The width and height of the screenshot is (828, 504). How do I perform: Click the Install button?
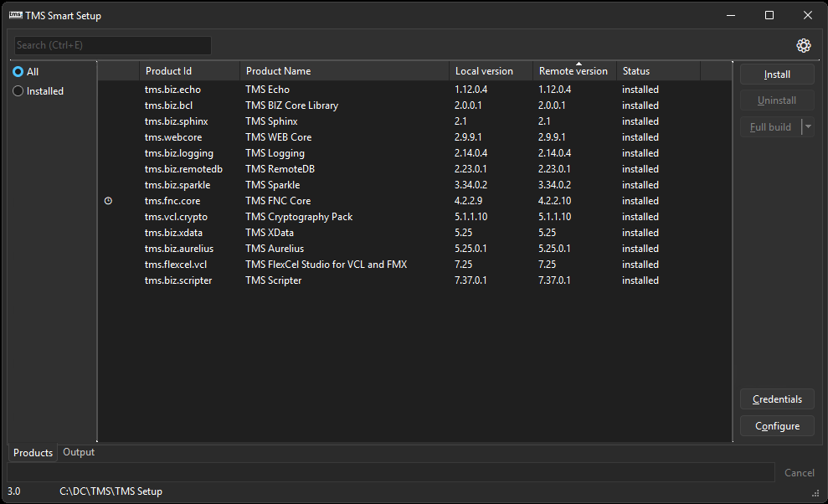coord(777,75)
